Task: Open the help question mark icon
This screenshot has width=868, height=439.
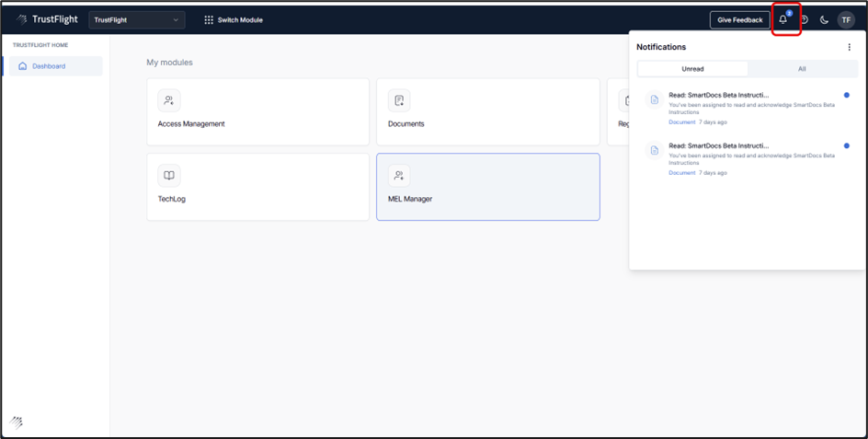Action: coord(805,20)
